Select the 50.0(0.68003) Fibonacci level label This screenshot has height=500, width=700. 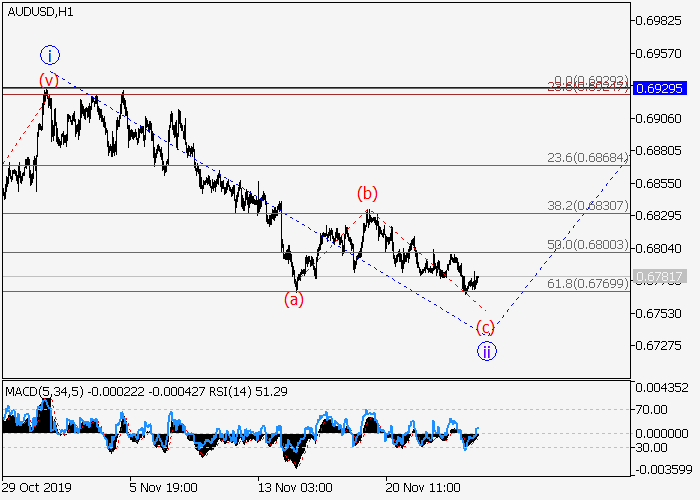(x=588, y=244)
